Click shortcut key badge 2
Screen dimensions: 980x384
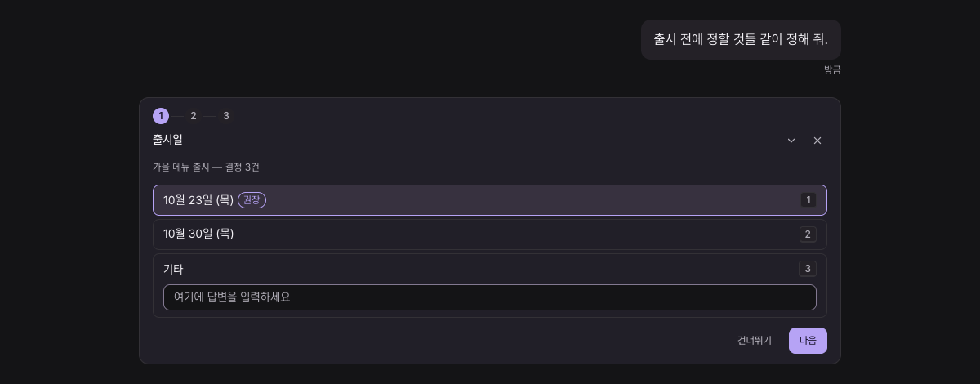pos(808,234)
